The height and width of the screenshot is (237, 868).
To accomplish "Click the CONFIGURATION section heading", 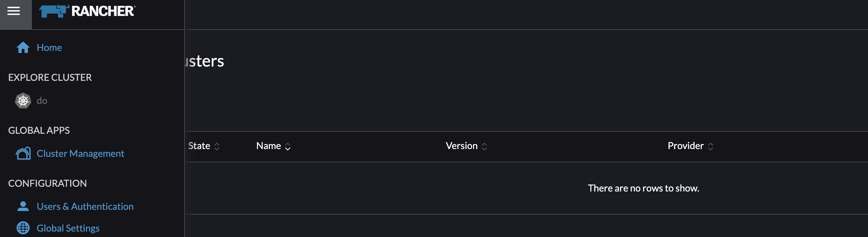I will tap(48, 183).
